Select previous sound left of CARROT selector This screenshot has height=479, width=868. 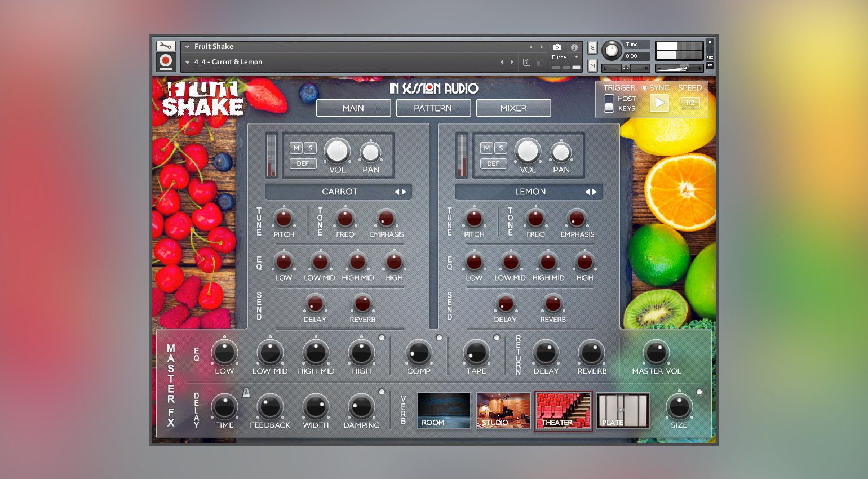point(397,192)
